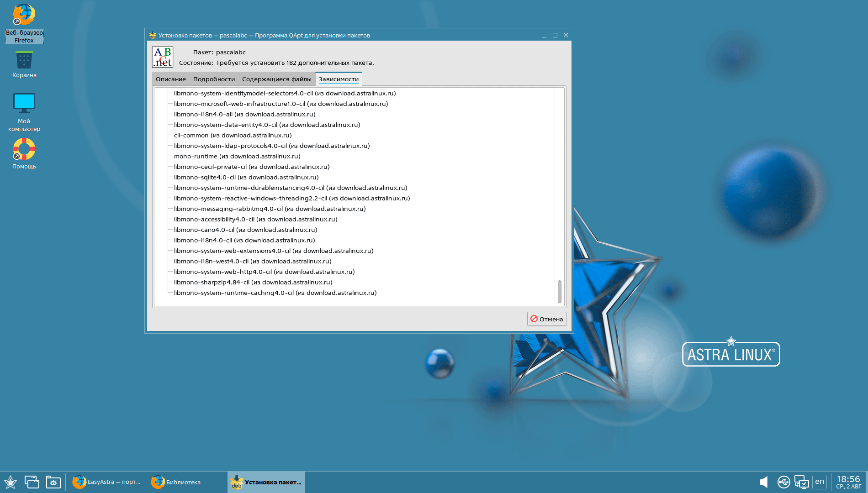
Task: Switch keyboard layout via en indicator
Action: [820, 482]
